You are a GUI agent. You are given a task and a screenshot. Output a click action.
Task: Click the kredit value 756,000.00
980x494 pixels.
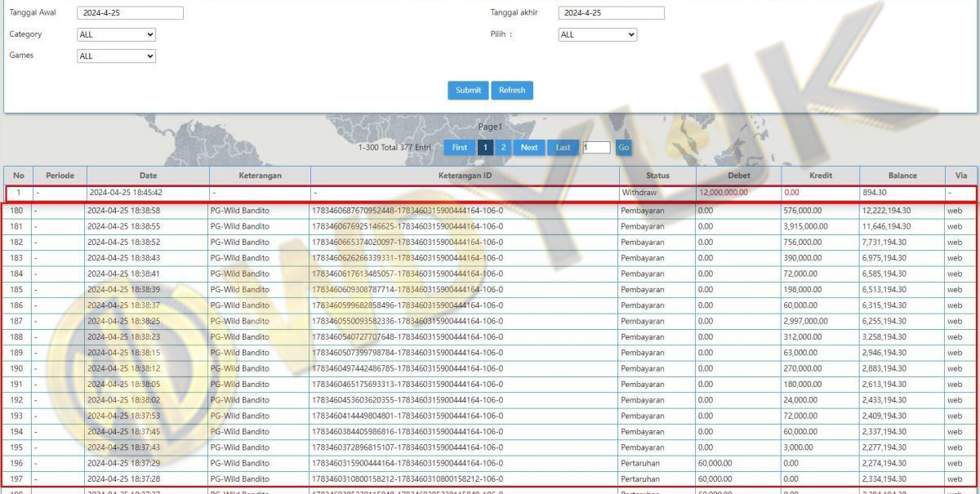click(x=802, y=243)
